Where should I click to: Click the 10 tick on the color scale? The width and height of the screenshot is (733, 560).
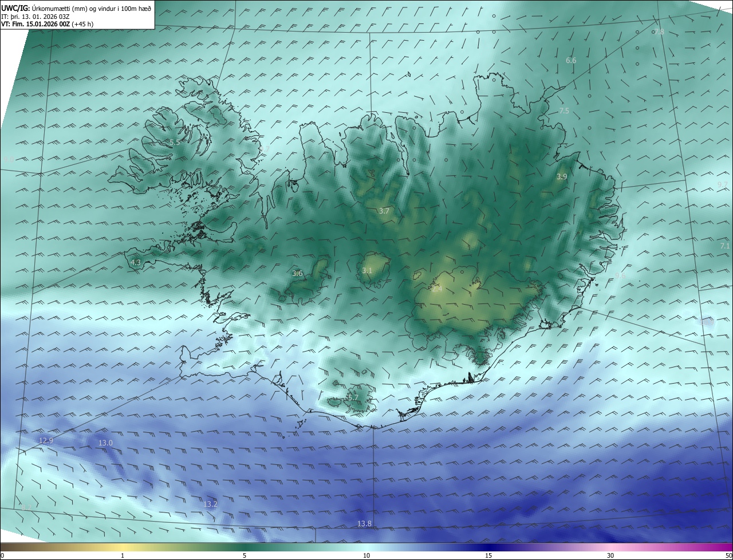366,556
